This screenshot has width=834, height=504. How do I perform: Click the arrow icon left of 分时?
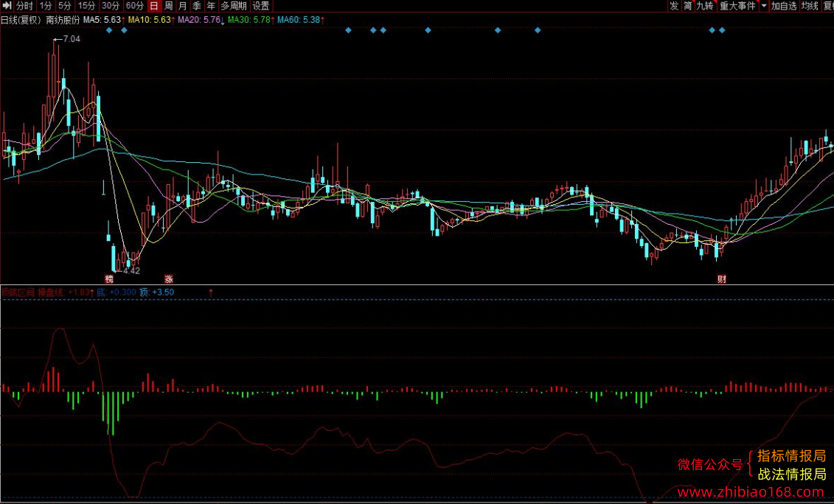[x=7, y=6]
